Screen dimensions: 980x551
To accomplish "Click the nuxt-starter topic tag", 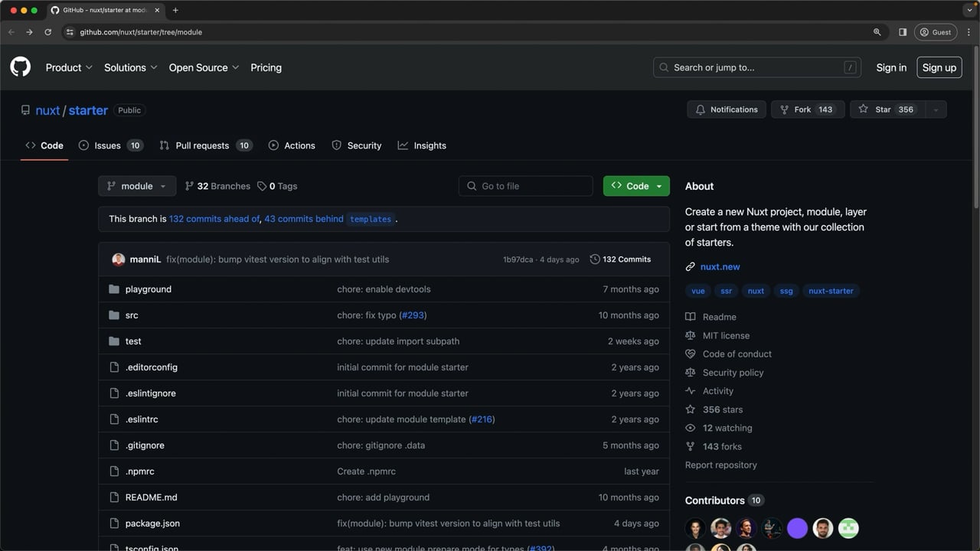I will click(x=831, y=291).
